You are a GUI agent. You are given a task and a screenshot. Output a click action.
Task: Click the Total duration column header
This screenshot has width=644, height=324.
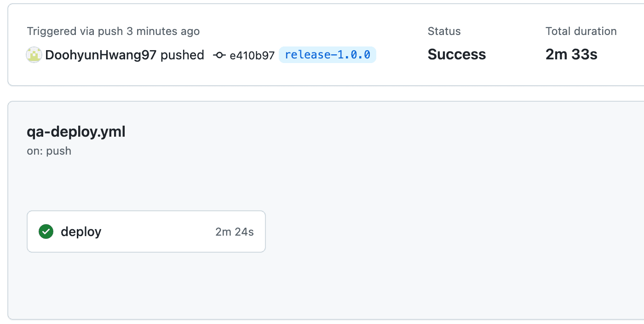point(581,31)
